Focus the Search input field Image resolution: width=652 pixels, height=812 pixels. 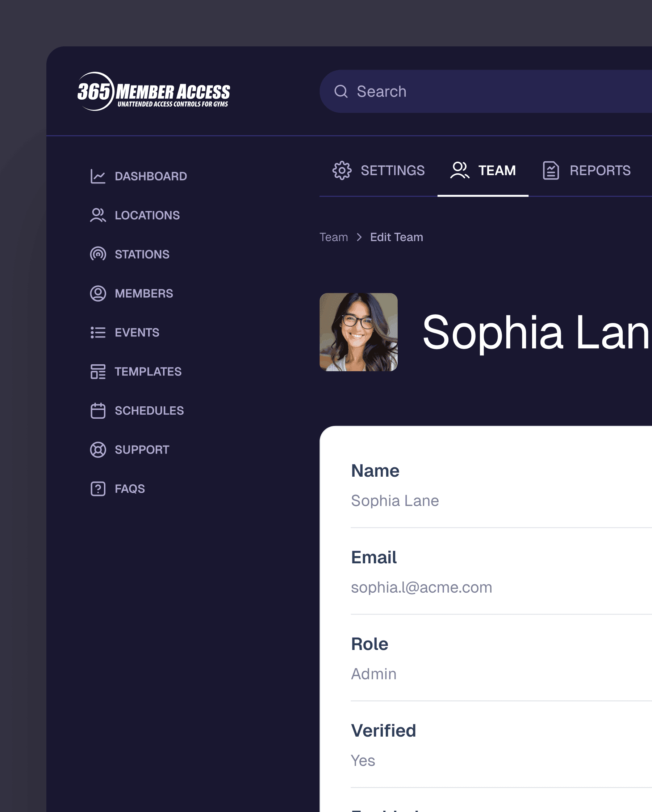point(486,91)
